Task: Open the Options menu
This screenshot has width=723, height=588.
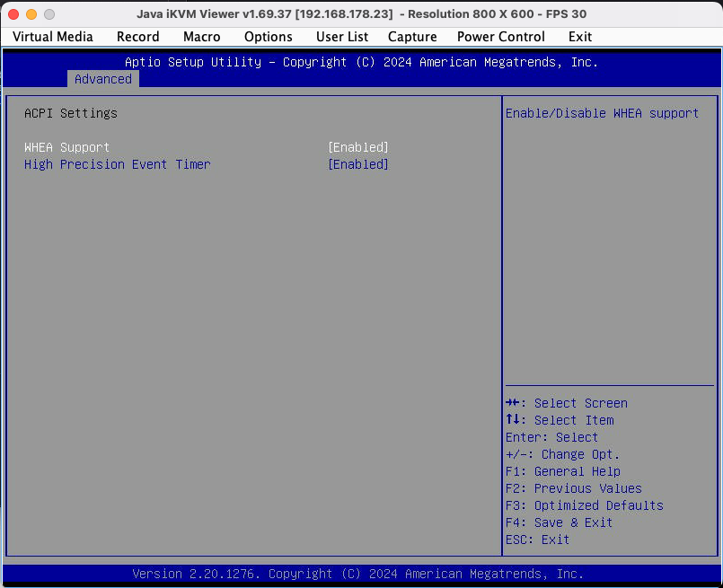Action: pyautogui.click(x=269, y=37)
